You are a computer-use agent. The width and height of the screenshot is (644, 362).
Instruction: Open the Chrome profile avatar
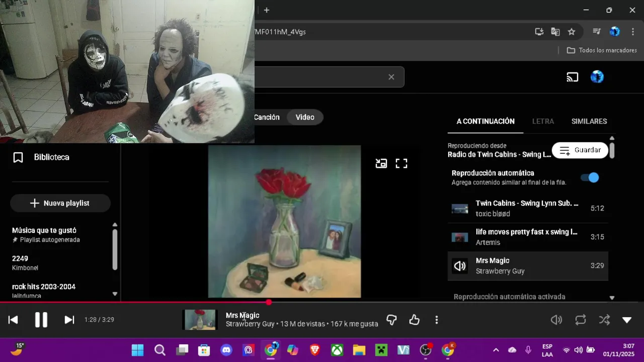pyautogui.click(x=614, y=32)
